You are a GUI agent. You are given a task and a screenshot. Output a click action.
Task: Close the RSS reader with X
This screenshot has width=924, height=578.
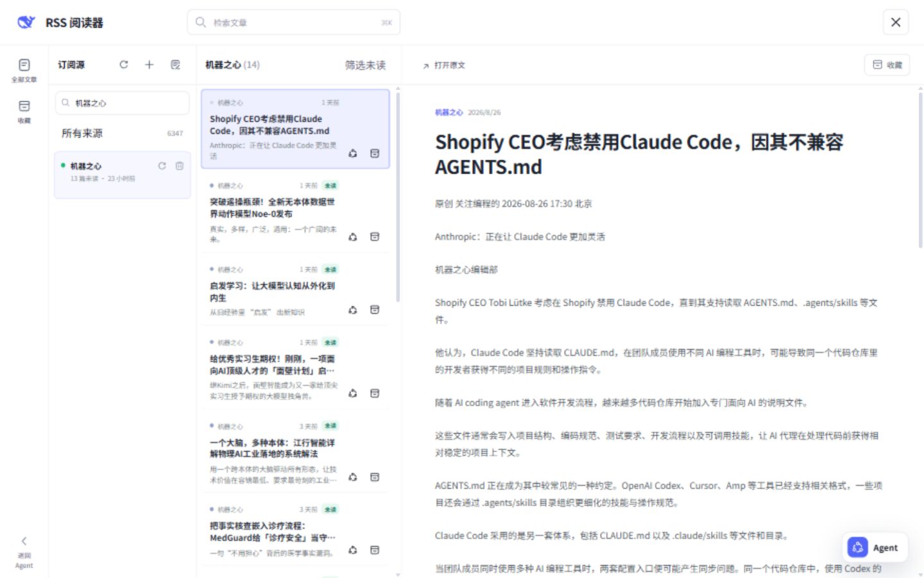896,22
